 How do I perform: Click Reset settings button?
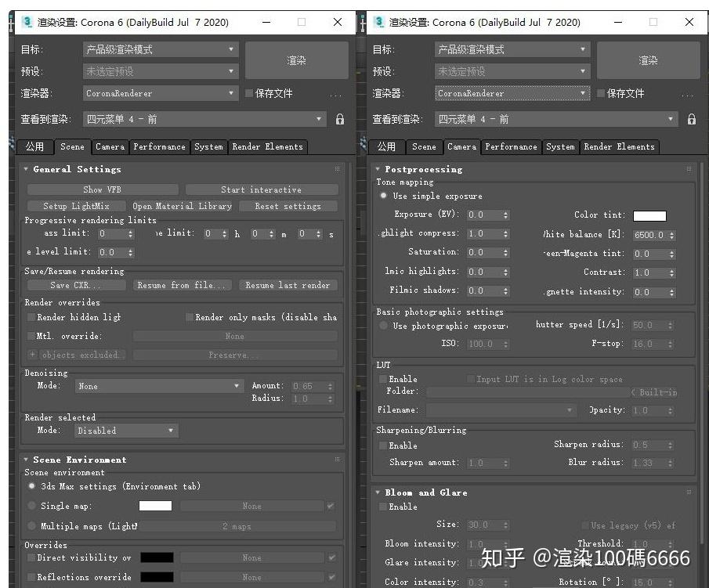point(288,206)
